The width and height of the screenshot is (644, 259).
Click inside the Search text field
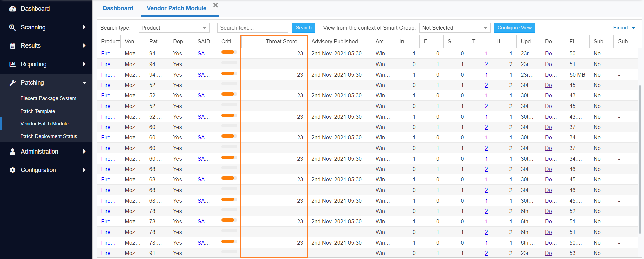253,28
